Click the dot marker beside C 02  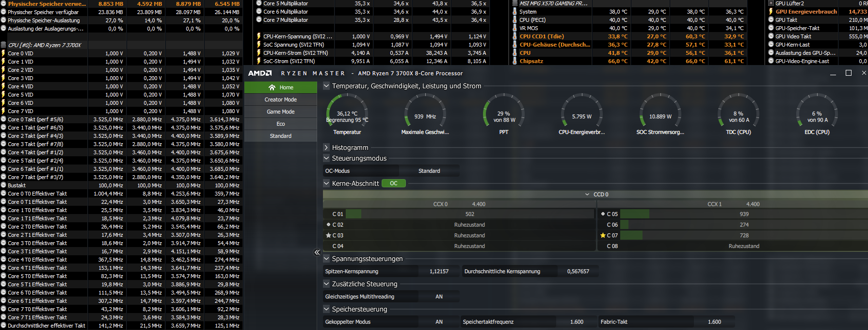pyautogui.click(x=328, y=225)
